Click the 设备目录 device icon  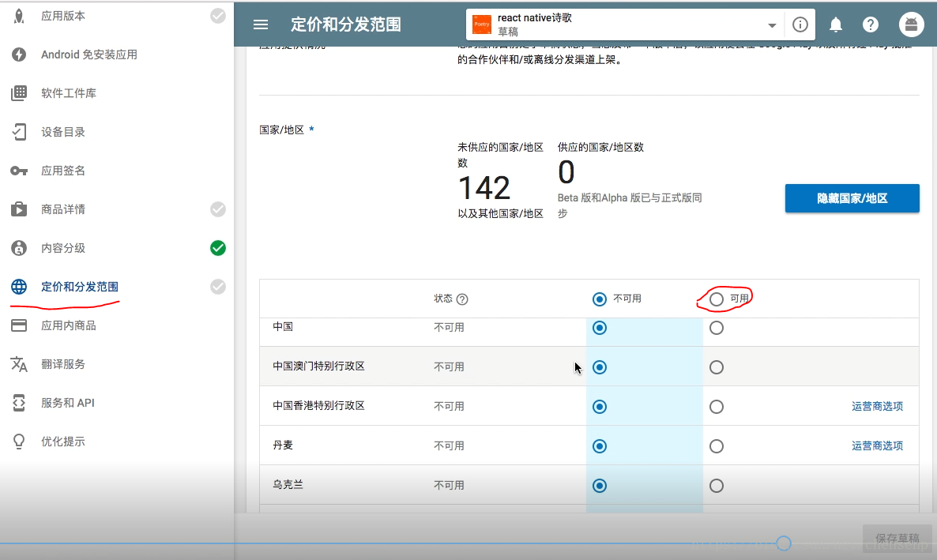19,132
